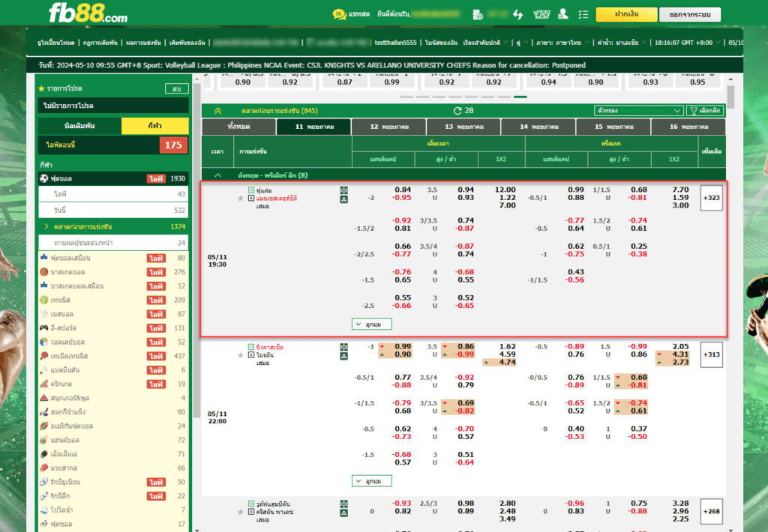Open the ค่าน้ำ: มาเลเซีย odds type dropdown
Viewport: 768px width, 532px height.
tap(622, 43)
